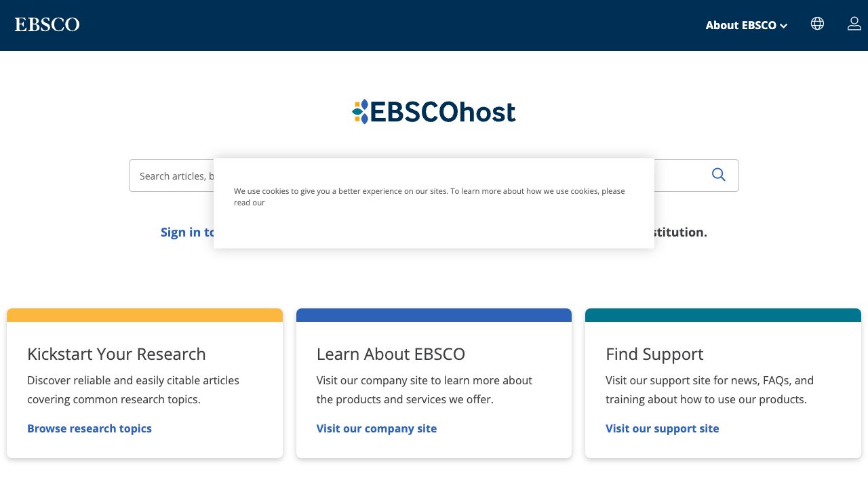Click the Kickstart Your Research heading

click(x=116, y=354)
